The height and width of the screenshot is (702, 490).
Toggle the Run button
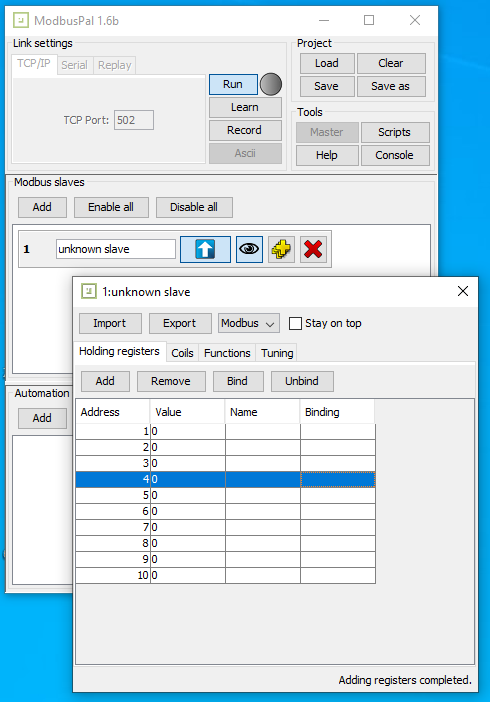point(233,84)
